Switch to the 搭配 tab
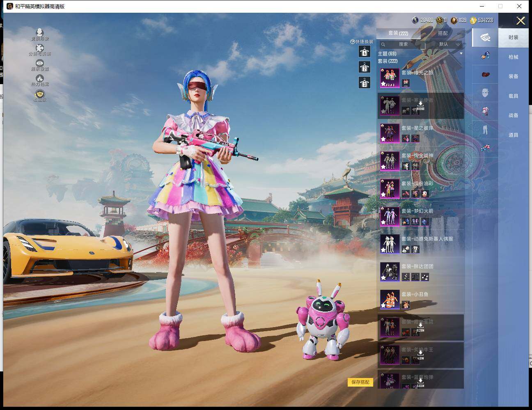Image resolution: width=532 pixels, height=410 pixels. click(443, 33)
